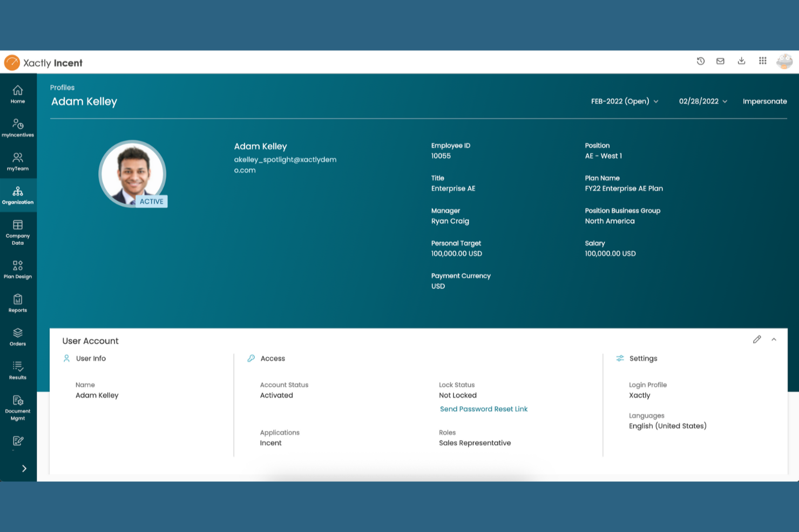Open myIncentives in sidebar
Screen dimensions: 799x532
coord(18,128)
